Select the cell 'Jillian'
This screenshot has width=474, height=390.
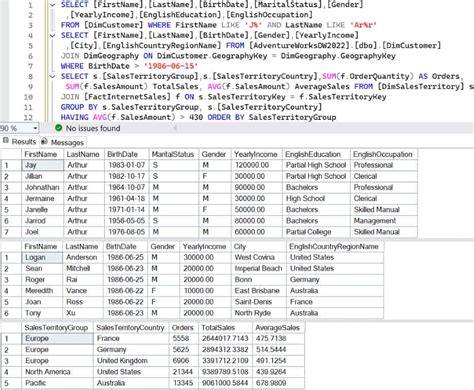tap(43, 176)
